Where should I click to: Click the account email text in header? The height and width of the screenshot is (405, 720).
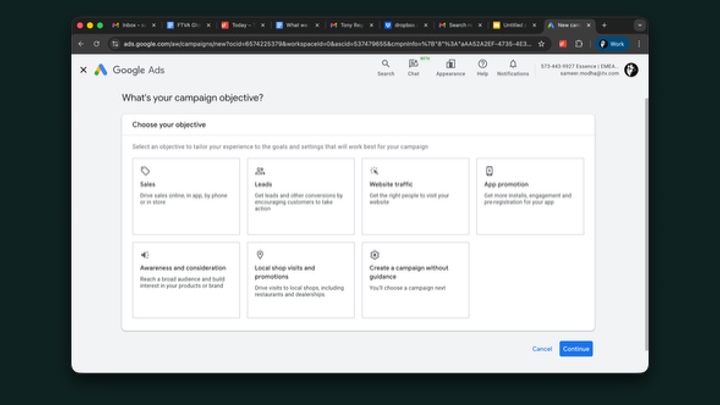589,73
